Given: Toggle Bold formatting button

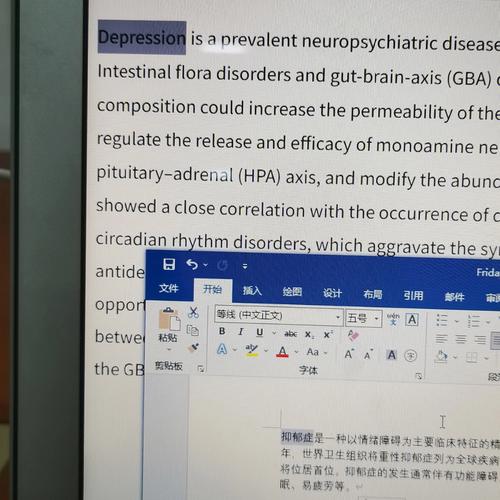Looking at the screenshot, I should pos(222,331).
